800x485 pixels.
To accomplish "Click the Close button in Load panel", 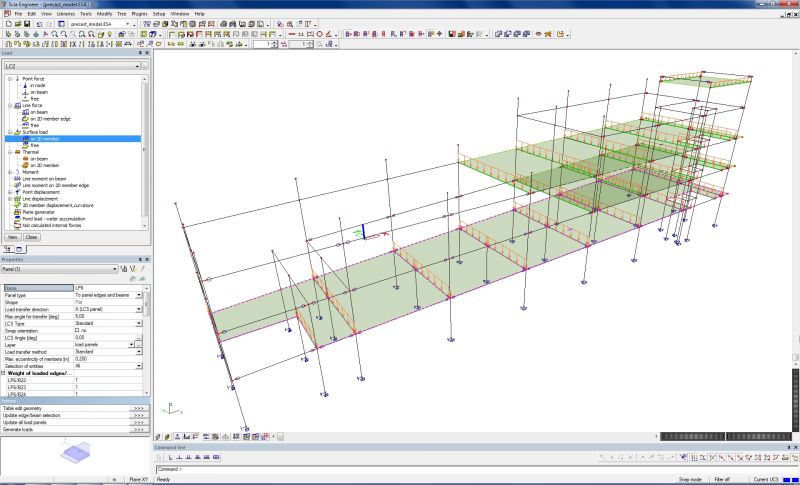I will coord(31,238).
